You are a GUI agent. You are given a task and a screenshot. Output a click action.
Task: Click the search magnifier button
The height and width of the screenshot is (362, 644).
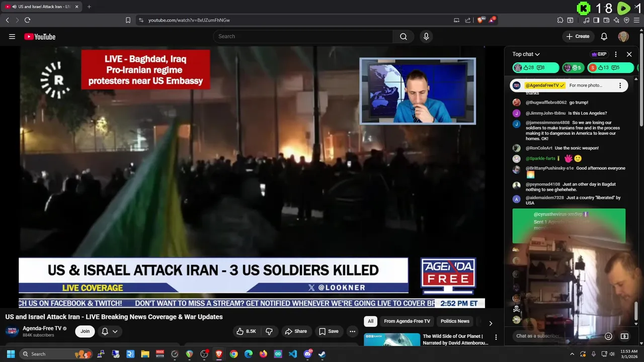click(x=404, y=36)
